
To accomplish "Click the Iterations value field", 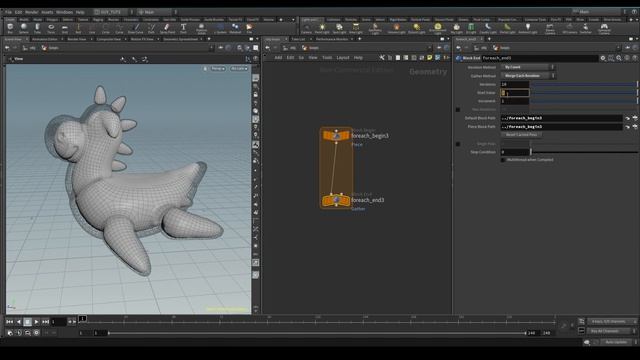I will [x=515, y=84].
